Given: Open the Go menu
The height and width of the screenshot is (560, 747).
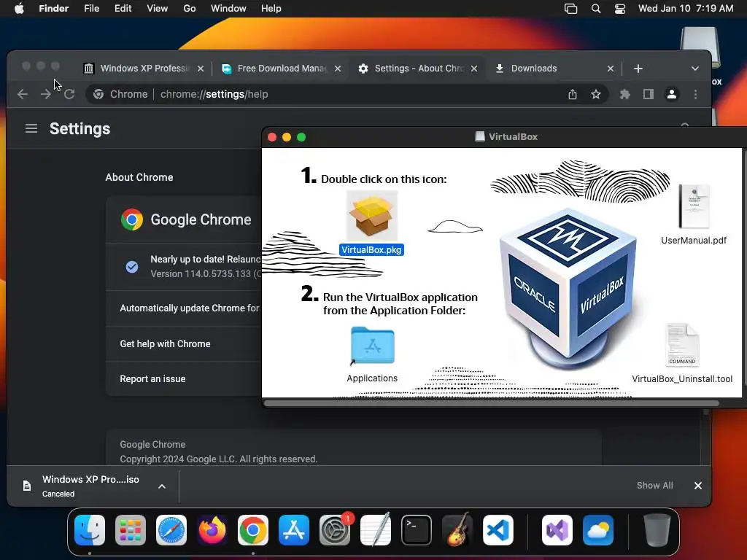Looking at the screenshot, I should click(190, 9).
